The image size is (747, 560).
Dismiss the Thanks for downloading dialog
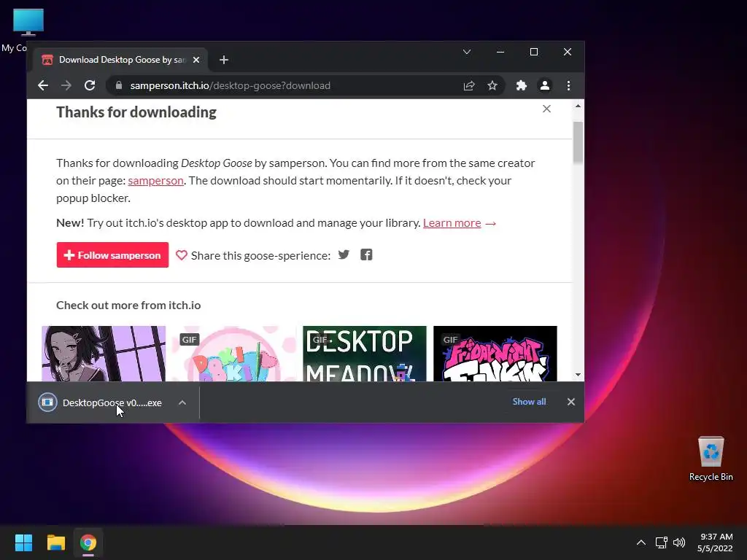[x=546, y=109]
